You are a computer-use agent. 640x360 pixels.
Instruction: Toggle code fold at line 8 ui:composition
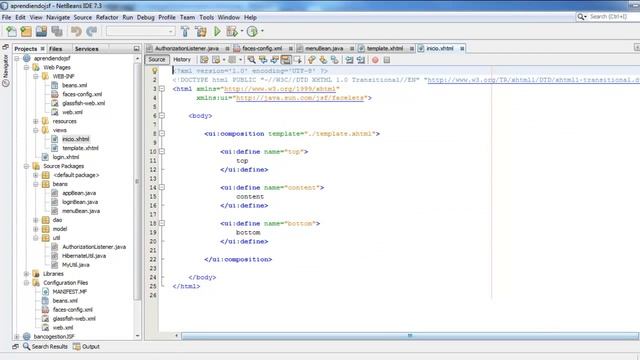(162, 133)
